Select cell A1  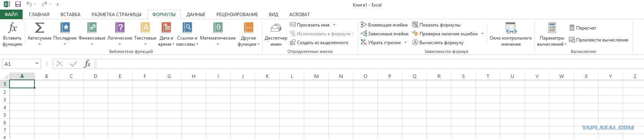click(x=22, y=84)
